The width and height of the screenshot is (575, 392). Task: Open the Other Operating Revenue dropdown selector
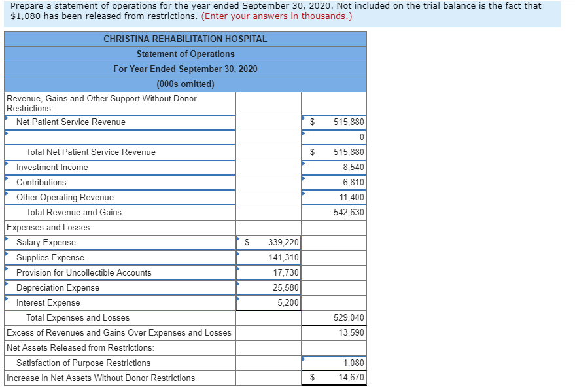point(7,197)
